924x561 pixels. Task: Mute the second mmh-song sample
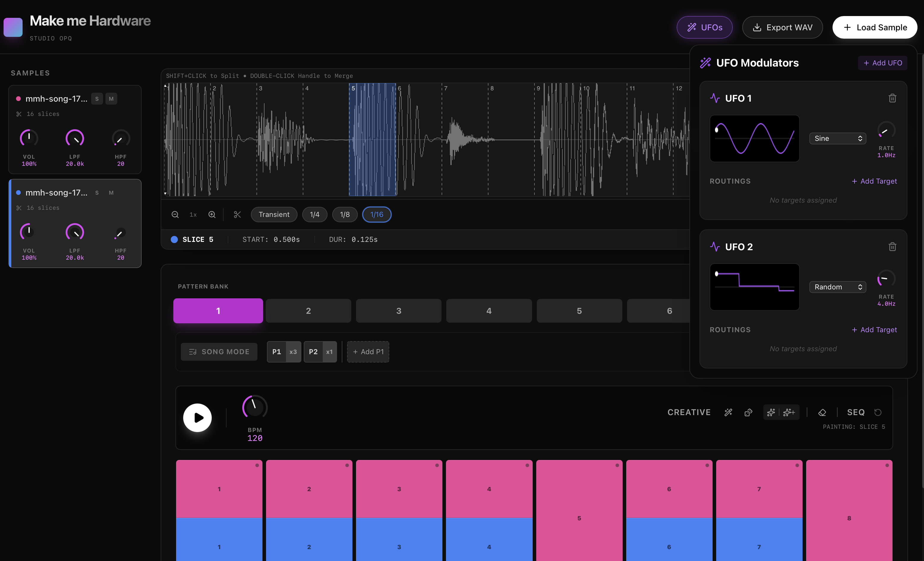click(111, 193)
